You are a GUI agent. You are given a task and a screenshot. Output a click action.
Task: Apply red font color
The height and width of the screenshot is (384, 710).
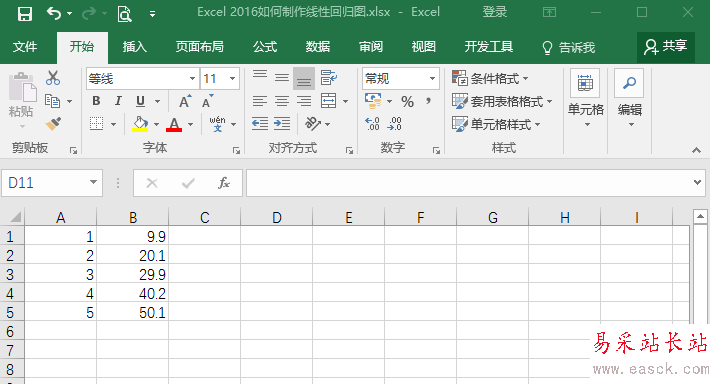pos(174,124)
